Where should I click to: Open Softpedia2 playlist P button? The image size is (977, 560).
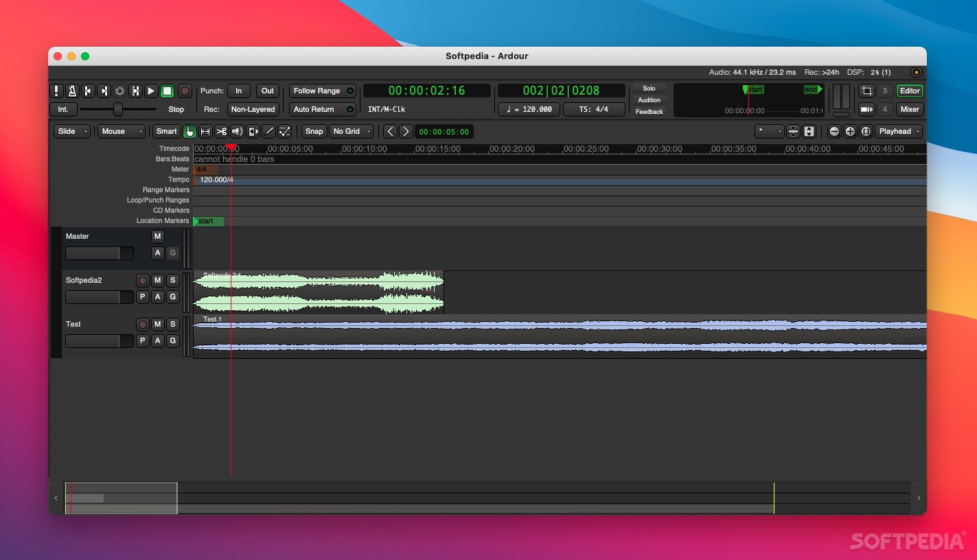point(142,296)
